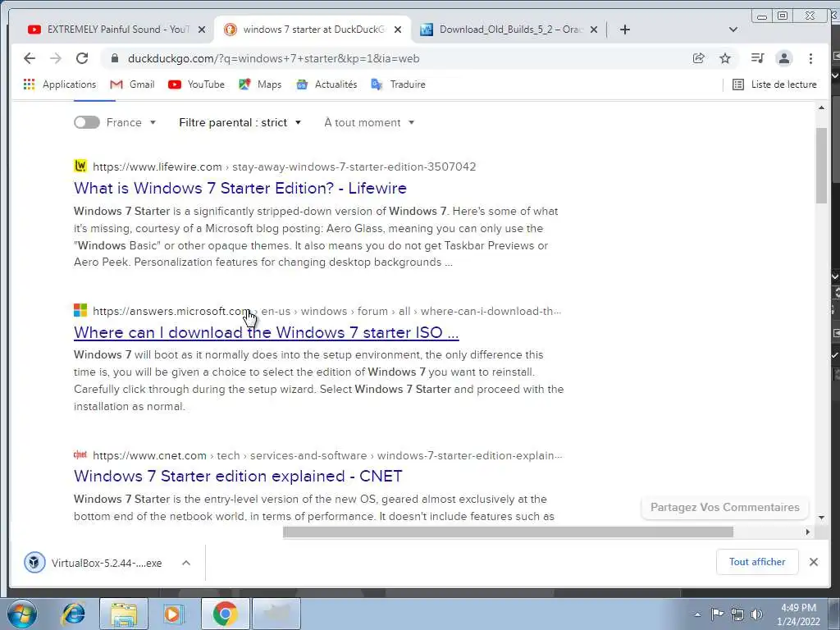This screenshot has width=840, height=630.
Task: Click the scroll right arrow
Action: click(x=807, y=532)
